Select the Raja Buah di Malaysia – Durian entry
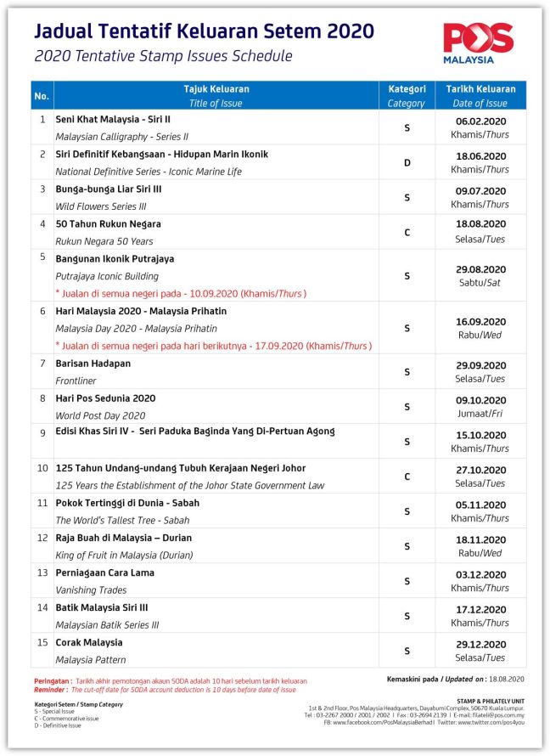 click(x=124, y=538)
